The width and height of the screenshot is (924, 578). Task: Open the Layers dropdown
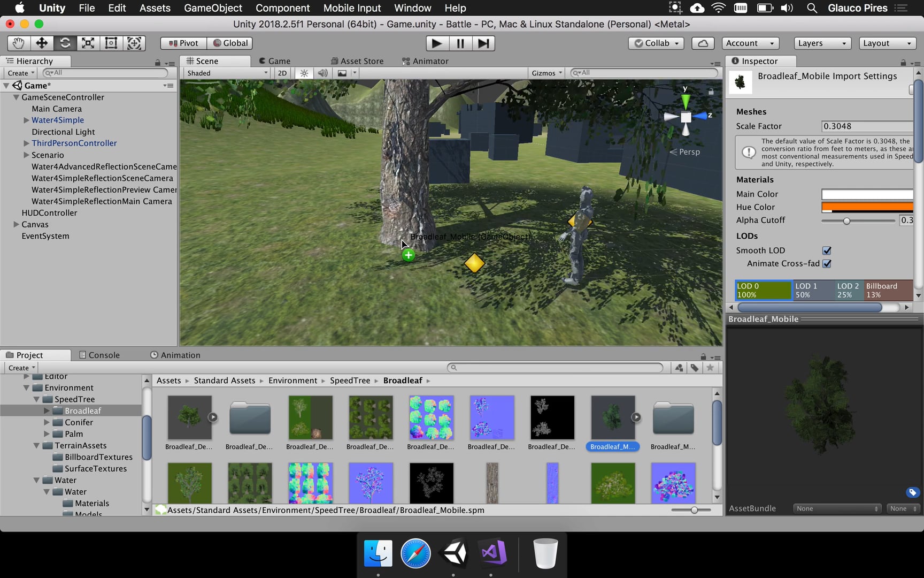tap(822, 43)
